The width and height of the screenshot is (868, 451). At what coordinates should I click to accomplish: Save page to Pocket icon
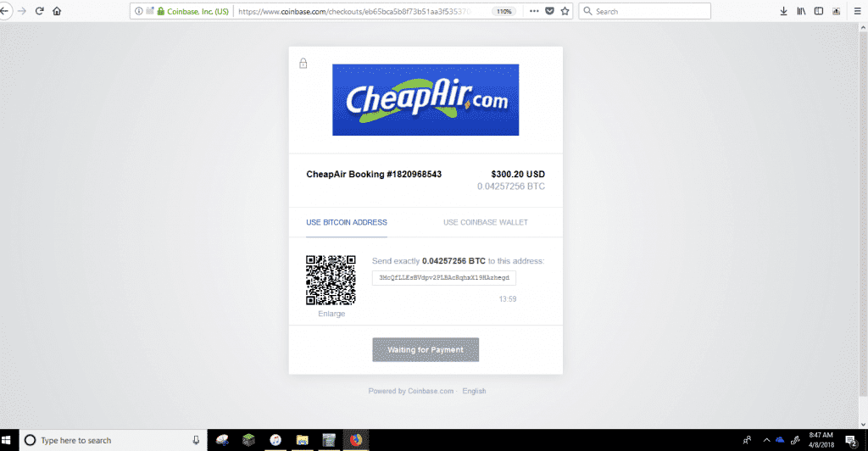click(x=549, y=11)
